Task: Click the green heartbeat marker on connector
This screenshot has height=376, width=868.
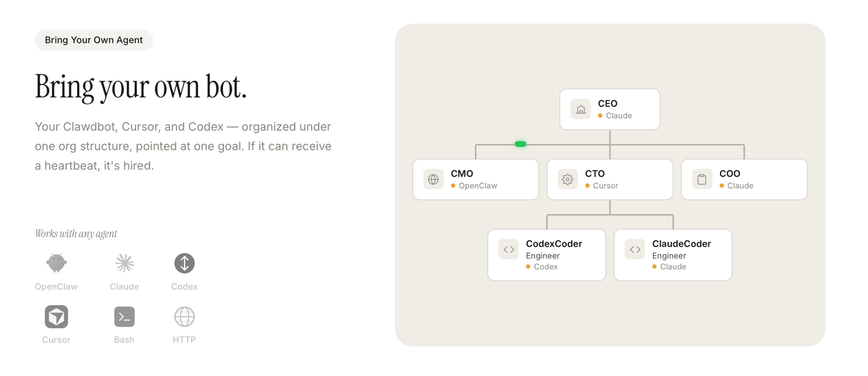Action: pyautogui.click(x=520, y=144)
